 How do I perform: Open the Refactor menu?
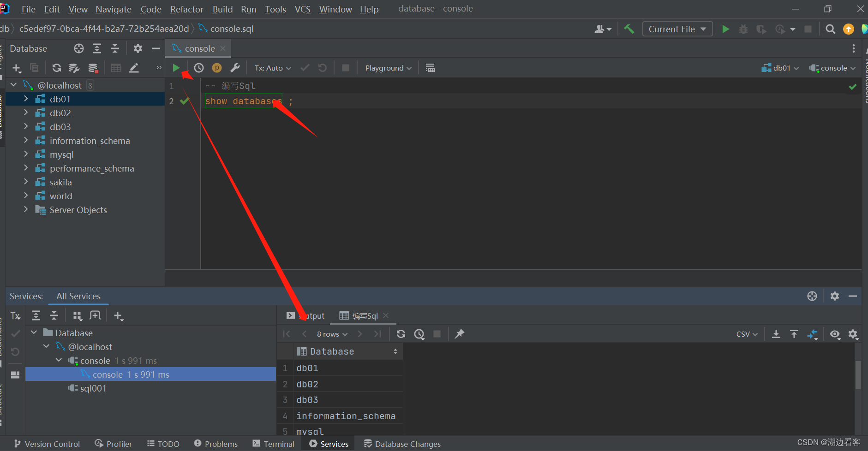(186, 9)
